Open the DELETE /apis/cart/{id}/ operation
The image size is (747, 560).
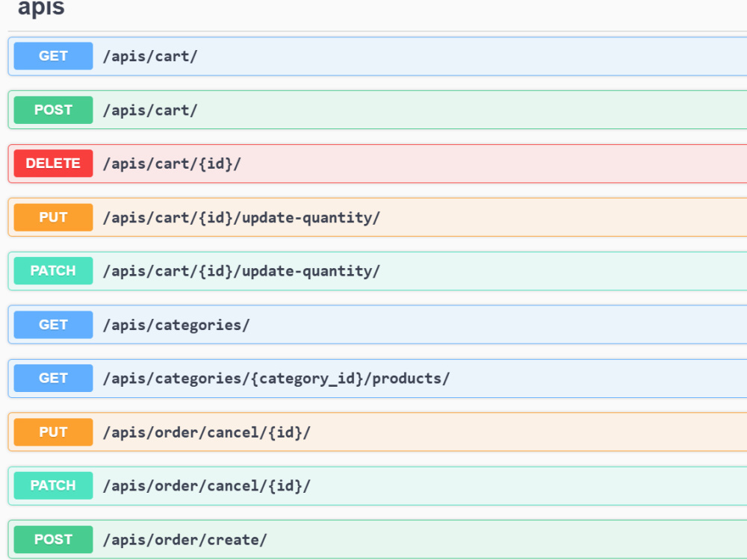(x=377, y=164)
